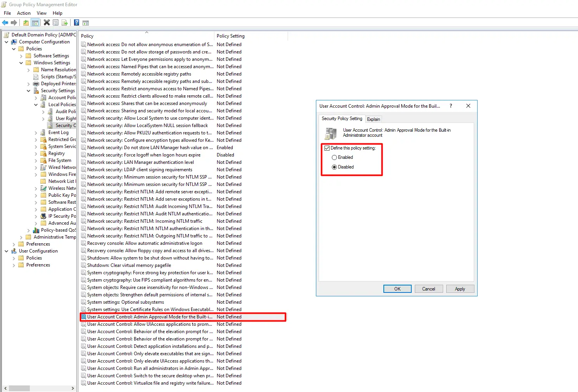Check the 'Define this policy setting' checkbox
The image size is (578, 392).
(x=327, y=148)
